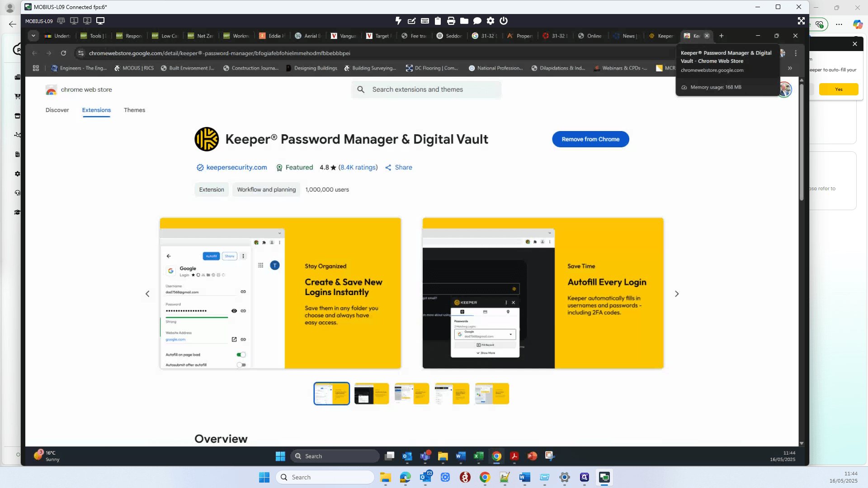Click the Search extensions and themes field

[x=426, y=89]
